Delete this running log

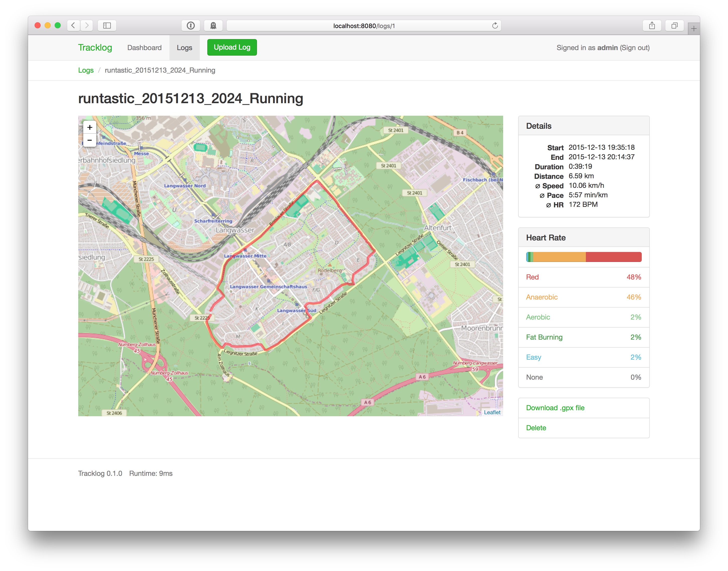point(536,428)
